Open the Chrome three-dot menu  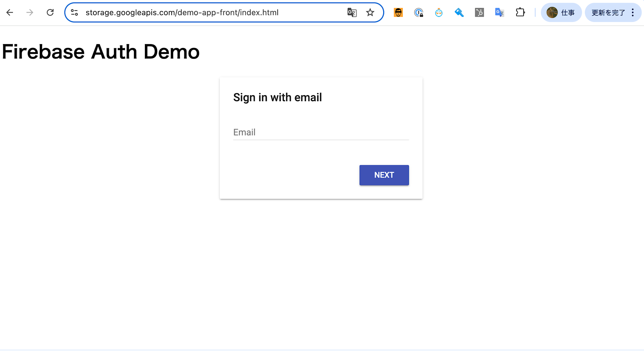point(633,13)
